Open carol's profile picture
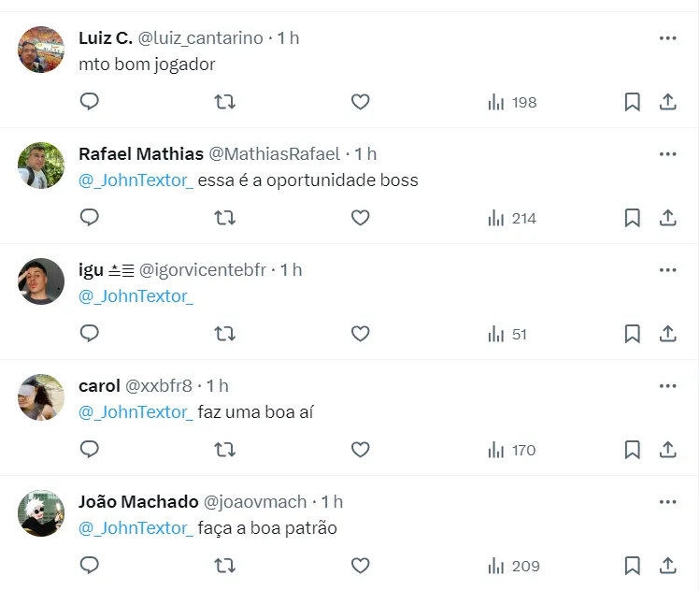 tap(41, 397)
